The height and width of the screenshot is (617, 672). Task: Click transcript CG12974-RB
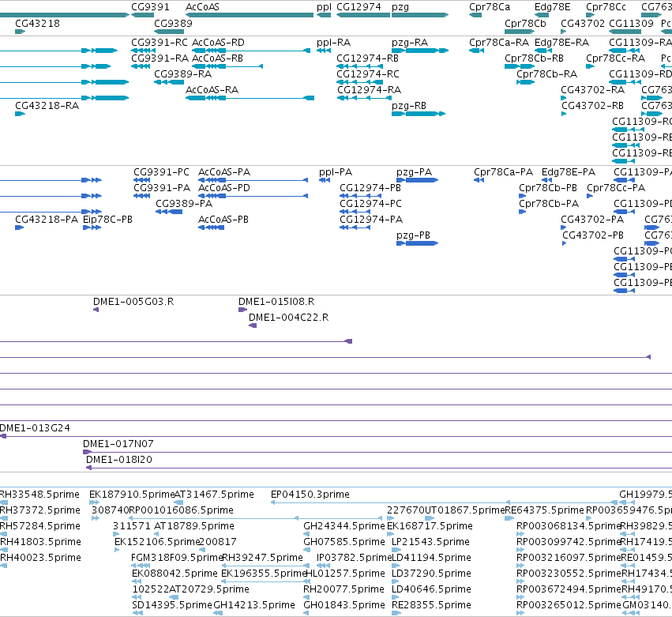pyautogui.click(x=367, y=58)
